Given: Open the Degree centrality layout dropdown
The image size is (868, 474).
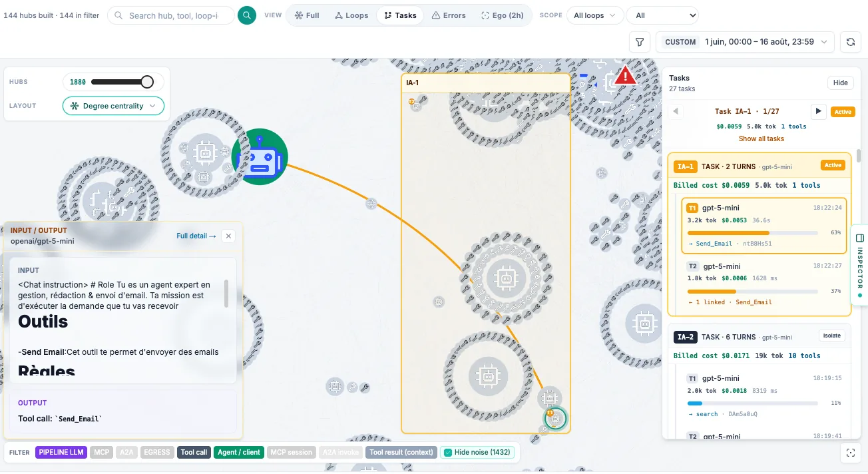Looking at the screenshot, I should coord(113,106).
